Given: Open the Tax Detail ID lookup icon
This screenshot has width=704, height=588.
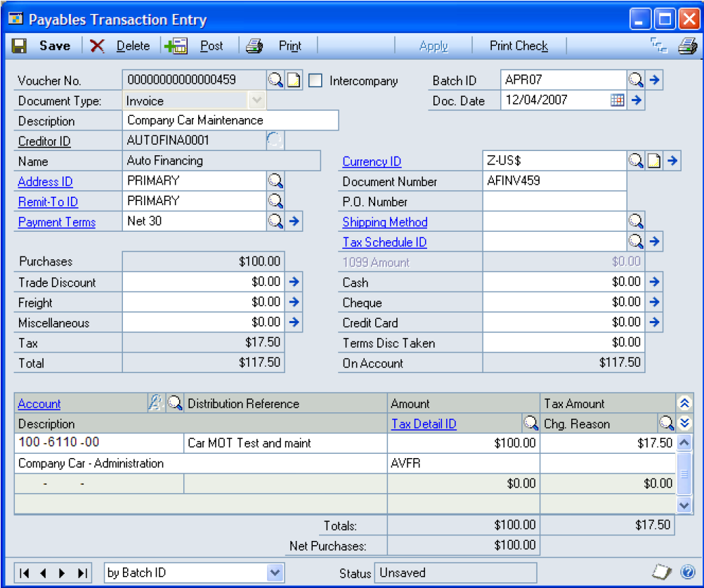Looking at the screenshot, I should 531,424.
